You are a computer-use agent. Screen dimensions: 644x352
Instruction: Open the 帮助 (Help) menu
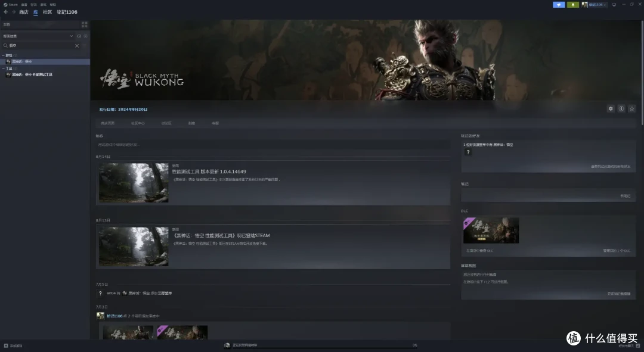click(52, 5)
